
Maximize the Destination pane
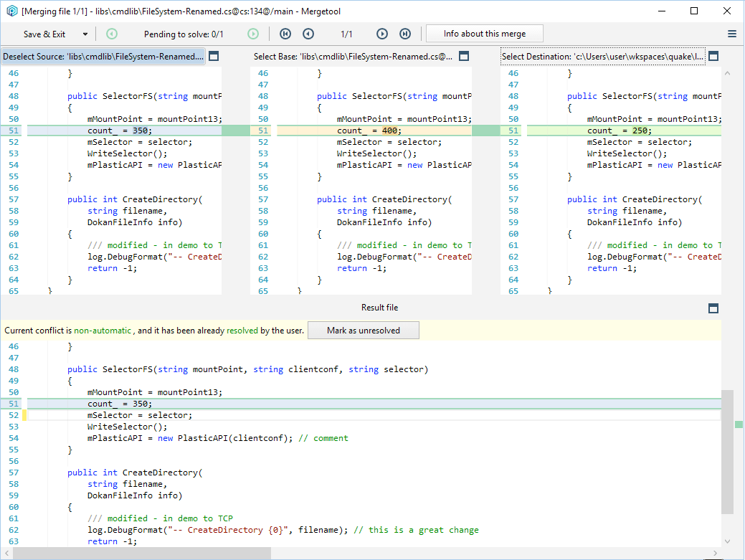tap(713, 57)
